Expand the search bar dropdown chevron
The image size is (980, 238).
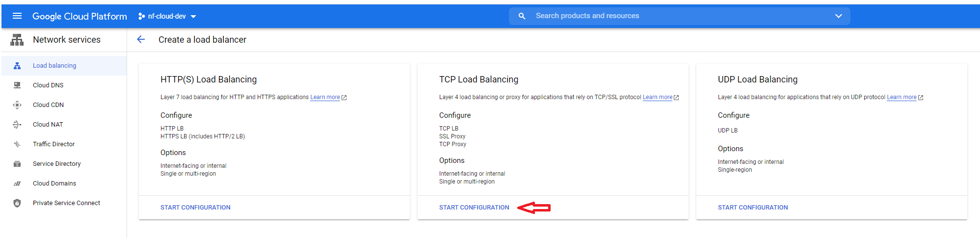coord(838,16)
